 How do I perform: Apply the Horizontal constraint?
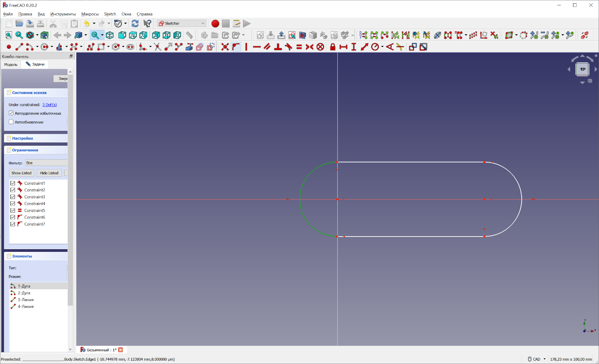click(257, 47)
